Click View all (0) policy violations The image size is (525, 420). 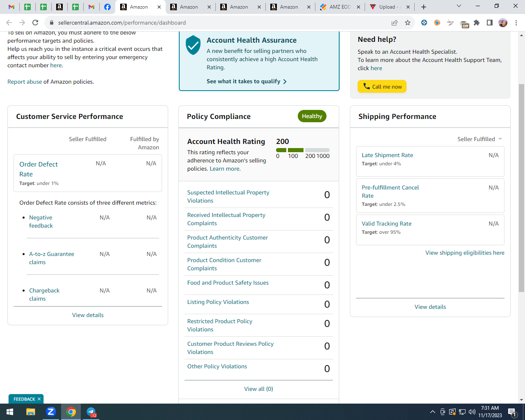(259, 389)
